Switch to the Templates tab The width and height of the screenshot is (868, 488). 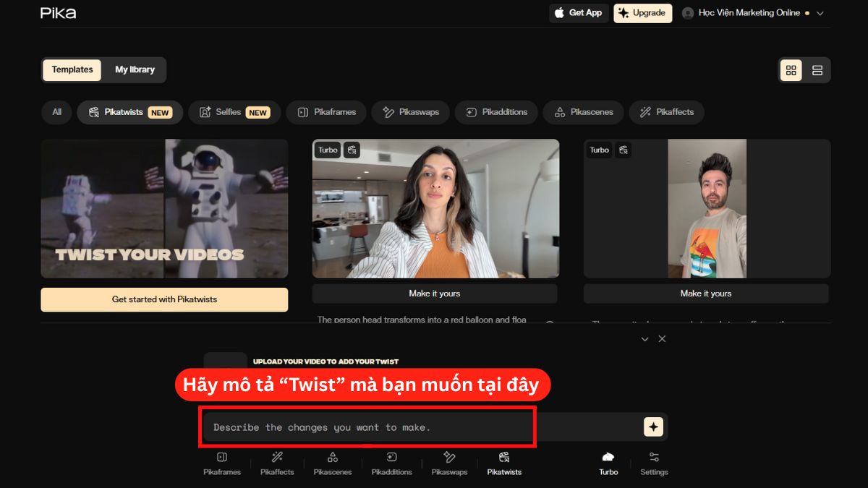pyautogui.click(x=72, y=70)
